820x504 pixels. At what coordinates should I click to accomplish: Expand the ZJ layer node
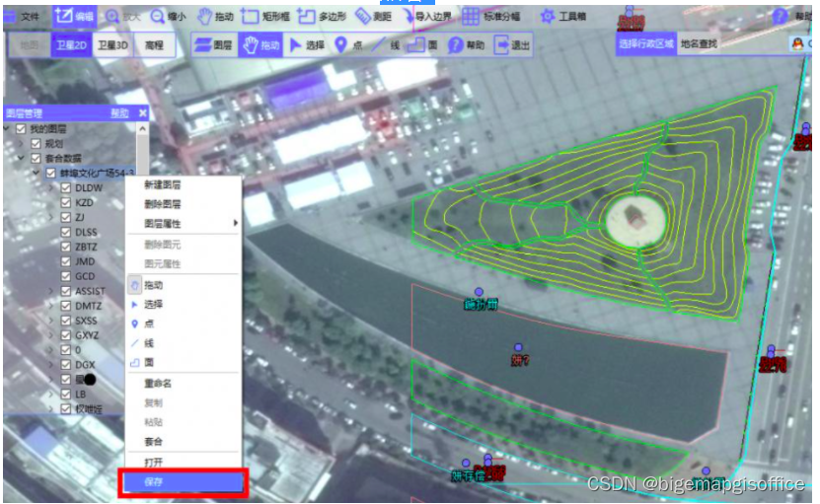(x=51, y=217)
